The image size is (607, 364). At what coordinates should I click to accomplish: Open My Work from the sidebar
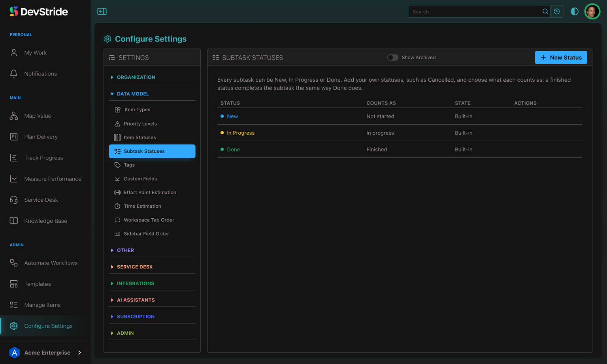pos(45,53)
